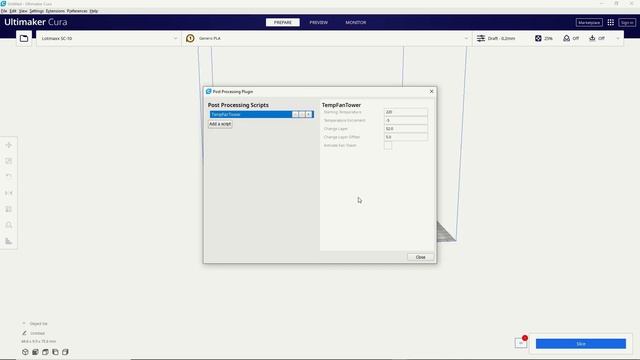The image size is (640, 360).
Task: Open the Help menu
Action: coord(93,11)
